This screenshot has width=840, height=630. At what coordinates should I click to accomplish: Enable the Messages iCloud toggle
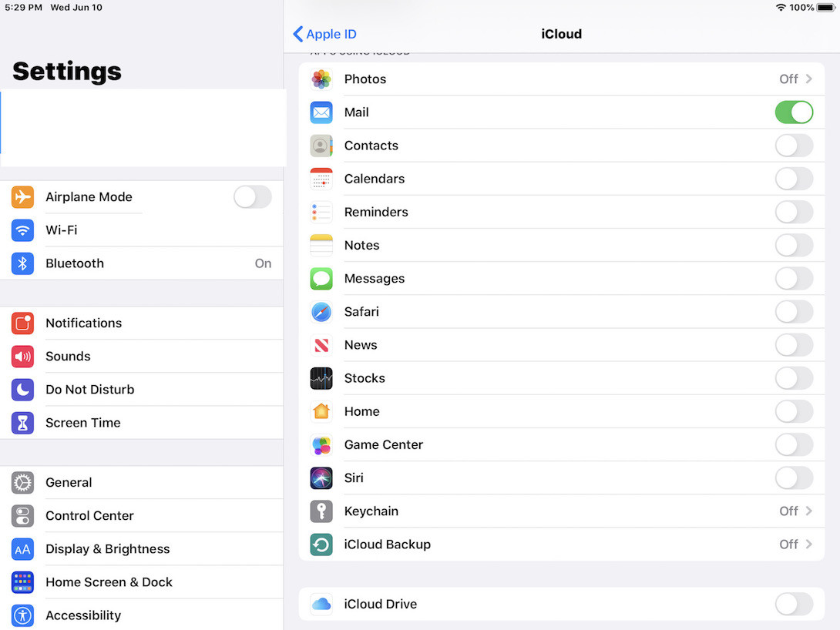[x=794, y=278]
